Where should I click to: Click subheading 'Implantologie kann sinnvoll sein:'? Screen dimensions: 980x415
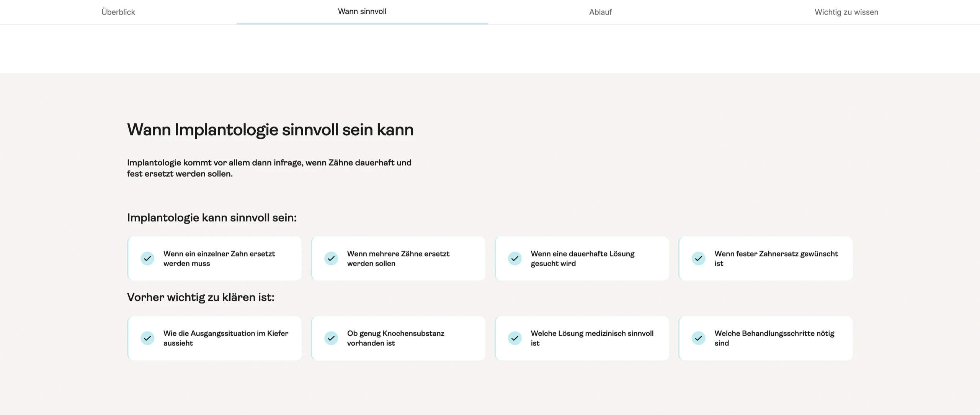(x=212, y=218)
